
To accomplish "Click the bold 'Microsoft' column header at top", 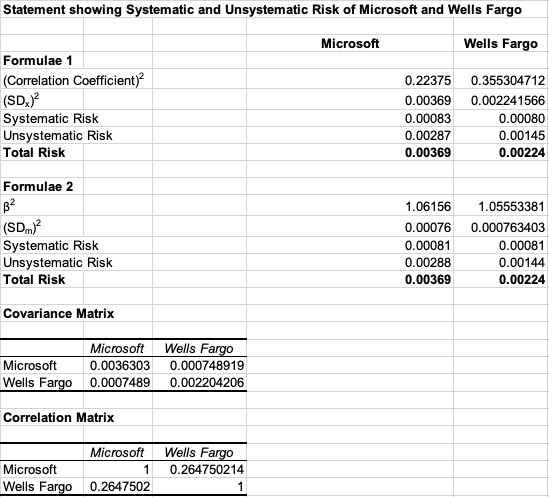I will [350, 43].
